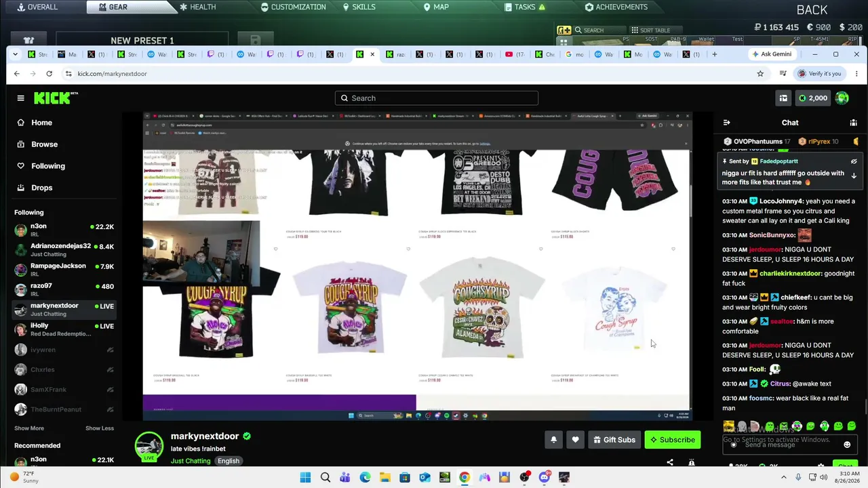
Task: Open Discord from the taskbar
Action: tap(544, 477)
